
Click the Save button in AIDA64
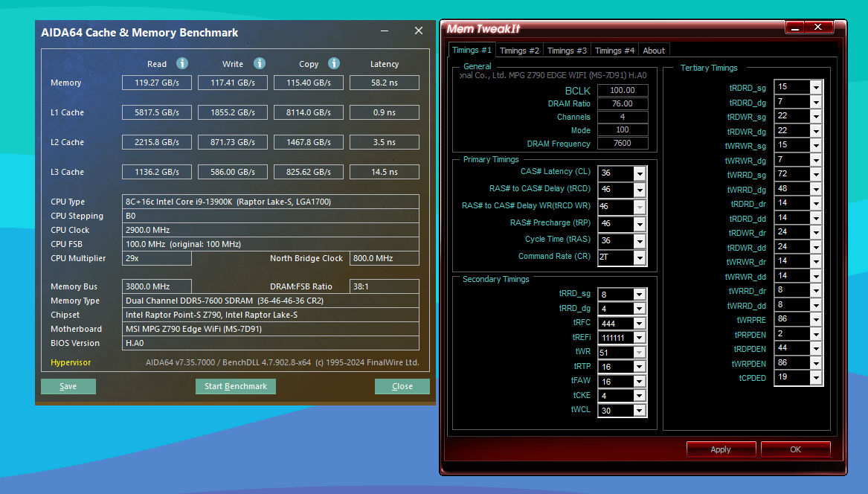pos(68,386)
